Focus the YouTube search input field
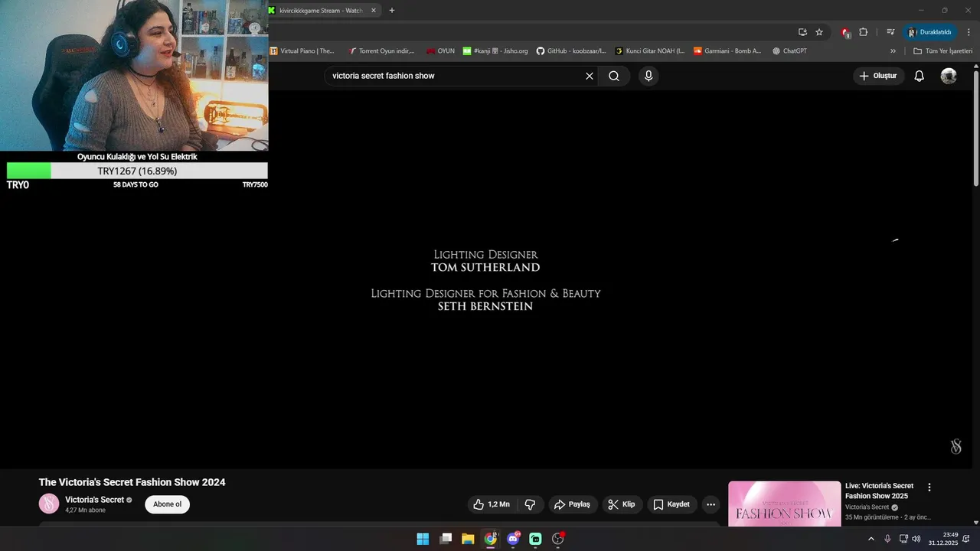The height and width of the screenshot is (551, 980). 456,76
